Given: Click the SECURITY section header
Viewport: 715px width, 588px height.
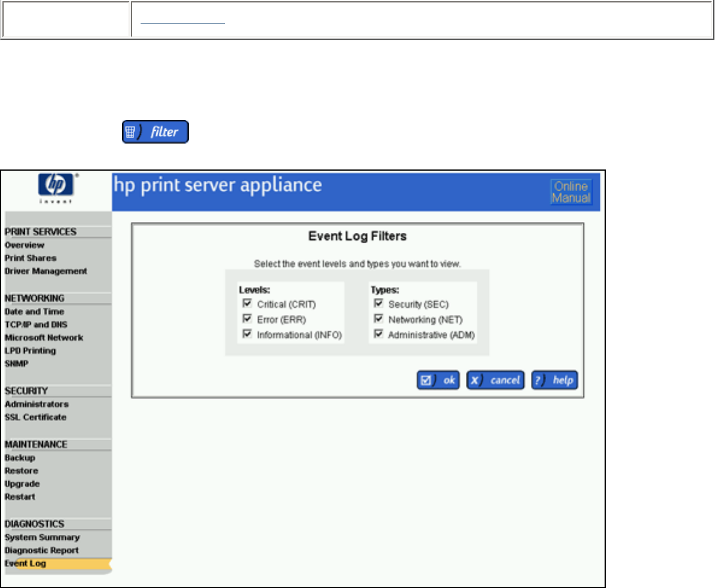Looking at the screenshot, I should (x=26, y=391).
